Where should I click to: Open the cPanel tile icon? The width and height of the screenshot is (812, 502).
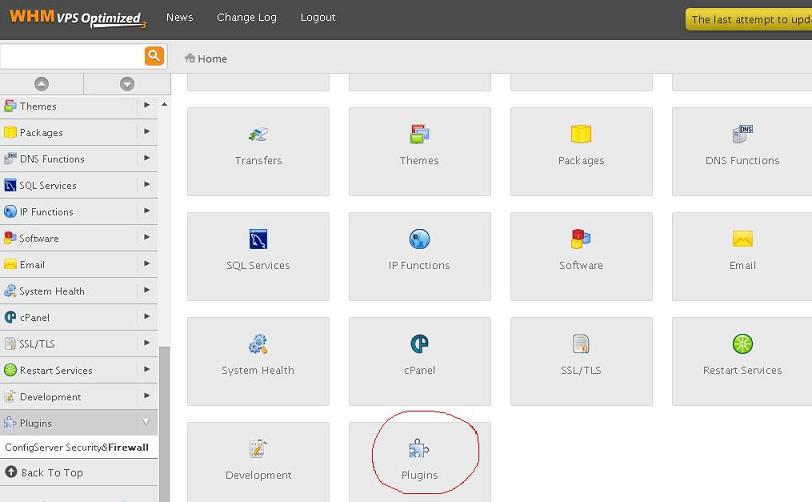[419, 343]
